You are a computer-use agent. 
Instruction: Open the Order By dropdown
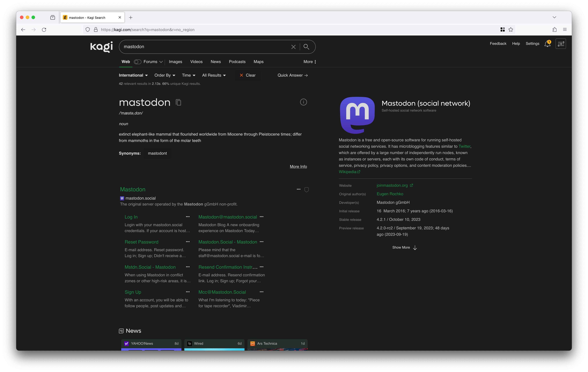[165, 75]
